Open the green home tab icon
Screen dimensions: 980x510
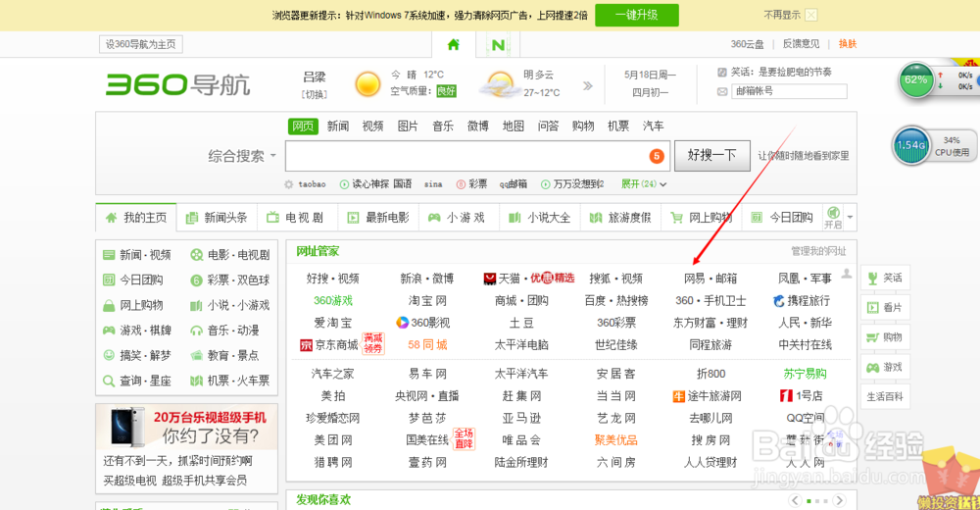coord(454,44)
